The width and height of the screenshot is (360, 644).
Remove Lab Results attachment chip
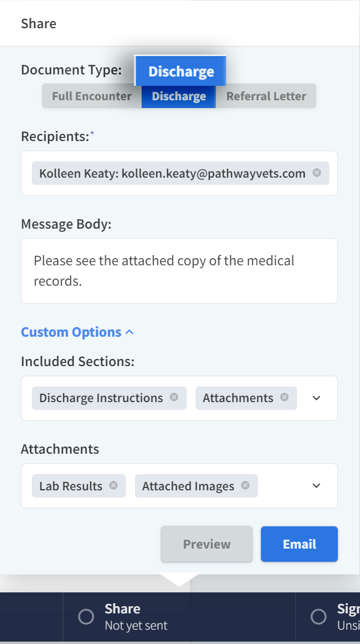(x=113, y=486)
